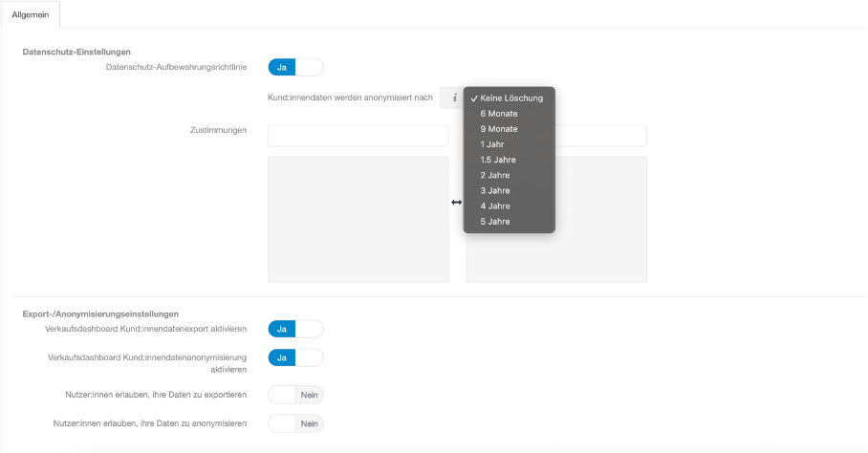Viewport: 868px width, 453px height.
Task: Enable Nutzer:innen Daten exportieren switch
Action: (295, 395)
